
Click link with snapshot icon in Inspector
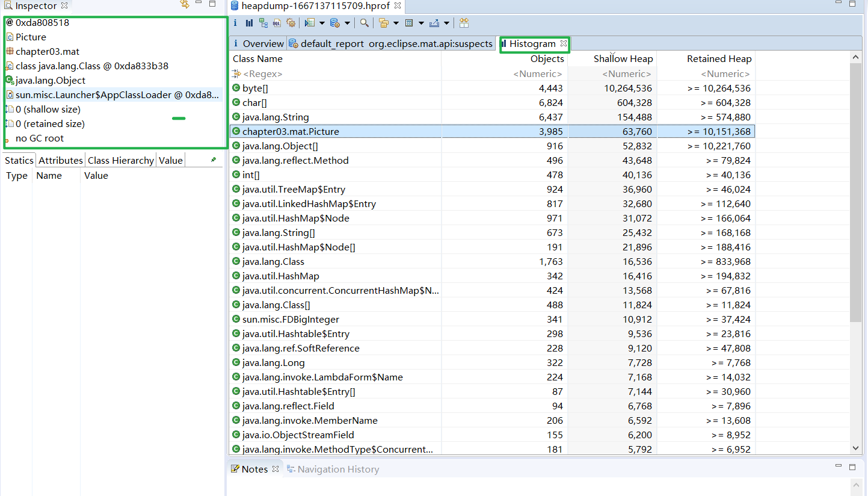pos(185,4)
